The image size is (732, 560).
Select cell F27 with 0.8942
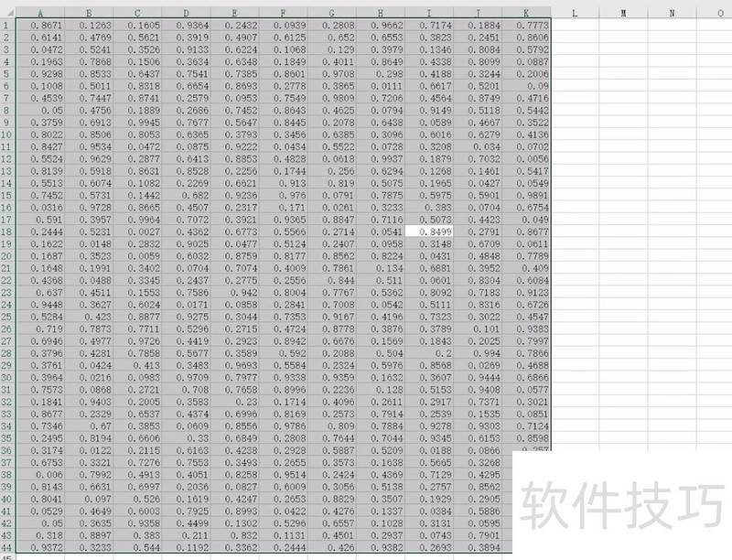pyautogui.click(x=283, y=341)
